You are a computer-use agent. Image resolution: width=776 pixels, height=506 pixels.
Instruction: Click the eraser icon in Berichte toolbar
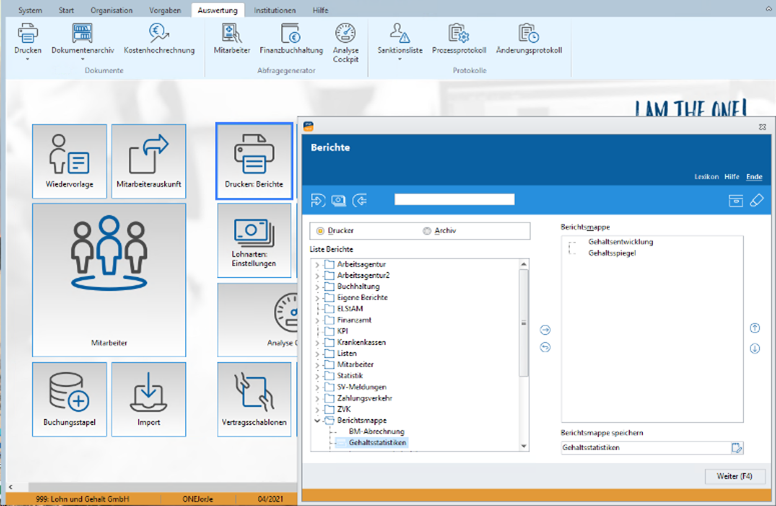point(756,201)
